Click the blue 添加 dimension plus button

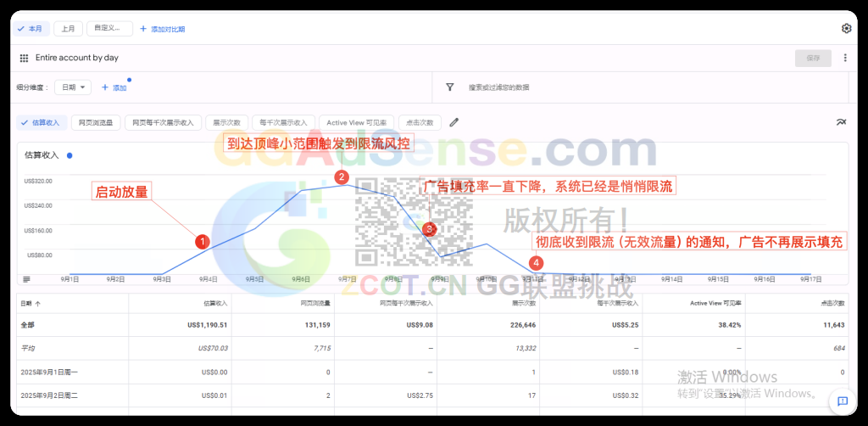pos(114,87)
